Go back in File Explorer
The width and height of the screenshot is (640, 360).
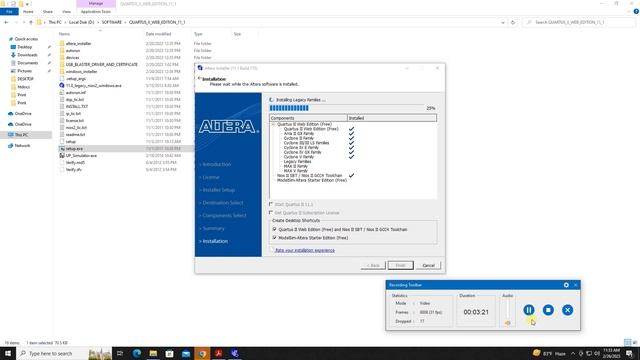pos(6,22)
